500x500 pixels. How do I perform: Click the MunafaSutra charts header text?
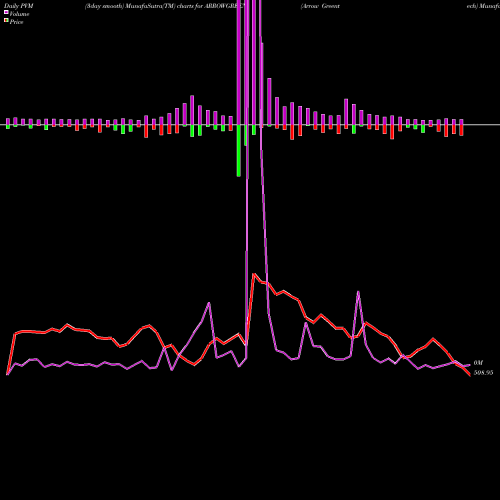click(165, 6)
